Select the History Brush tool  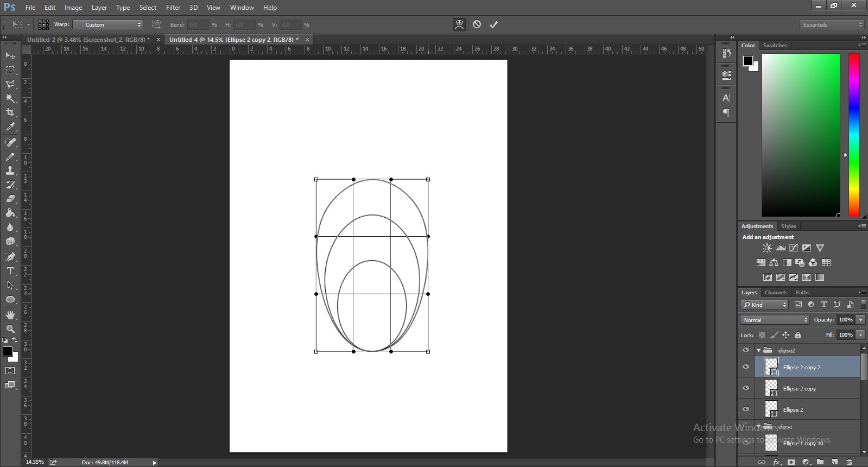(10, 185)
